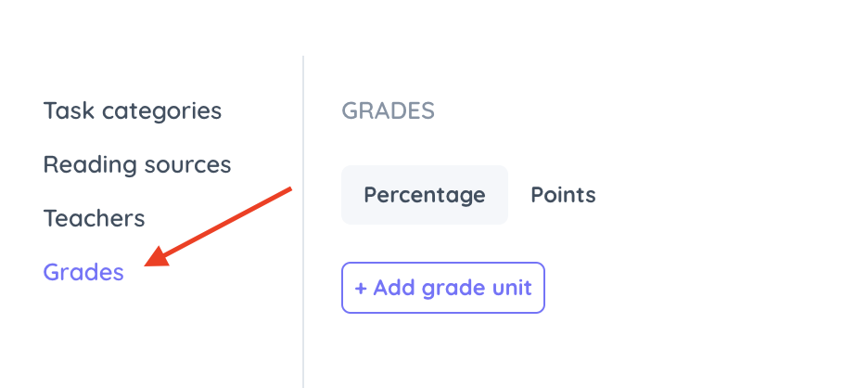868x388 pixels.
Task: Click the red arrow annotation pointing at Grades
Action: coord(218,227)
